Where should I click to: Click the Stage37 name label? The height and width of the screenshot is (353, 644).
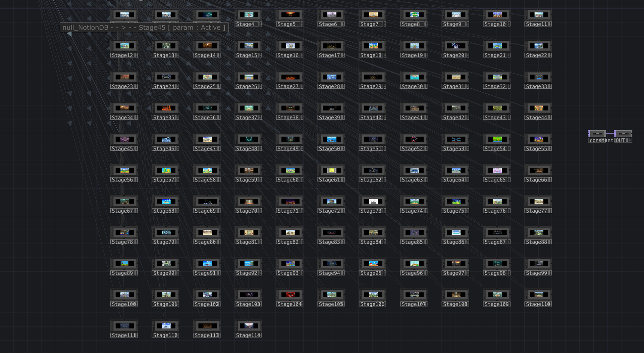point(247,118)
